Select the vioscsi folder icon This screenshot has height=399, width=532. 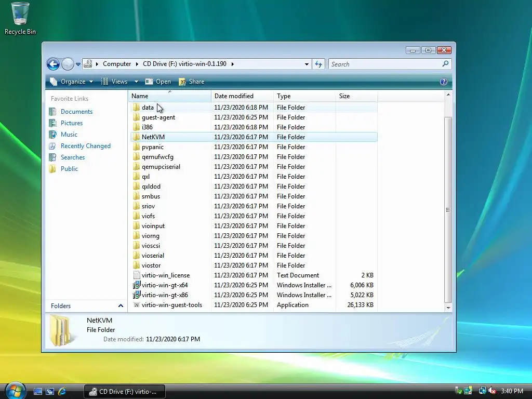pyautogui.click(x=137, y=245)
